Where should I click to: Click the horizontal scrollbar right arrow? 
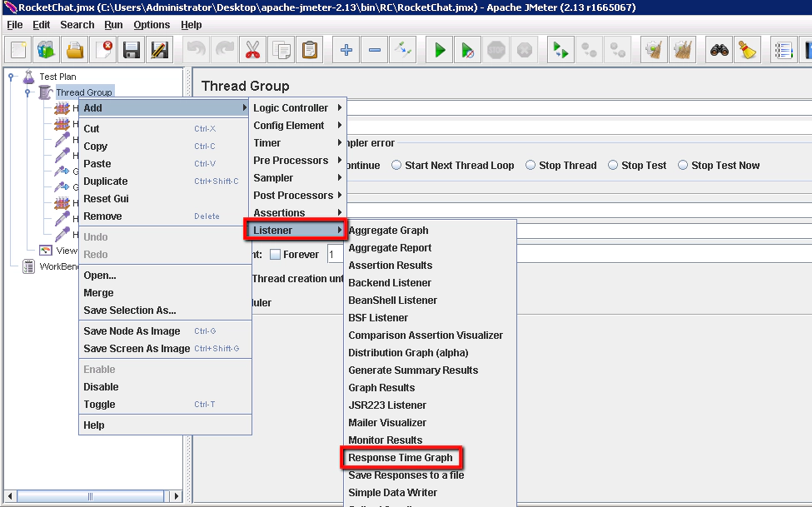(x=176, y=495)
